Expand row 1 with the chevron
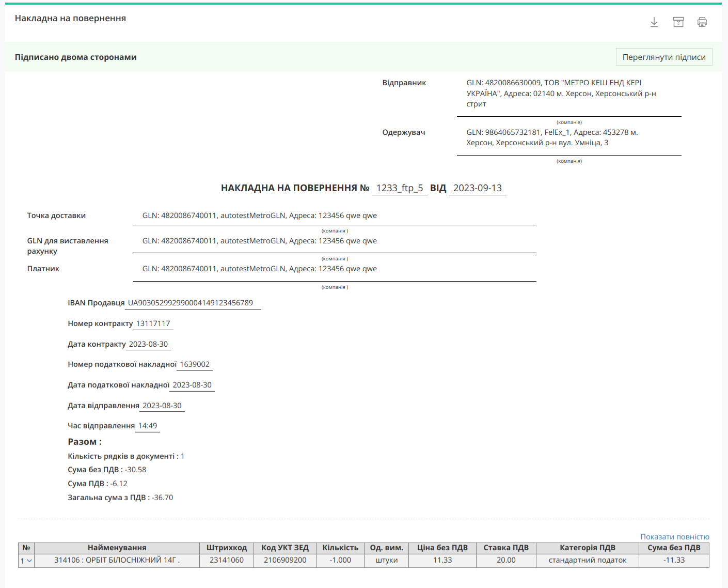Viewport: 728px width, 588px height. [29, 561]
